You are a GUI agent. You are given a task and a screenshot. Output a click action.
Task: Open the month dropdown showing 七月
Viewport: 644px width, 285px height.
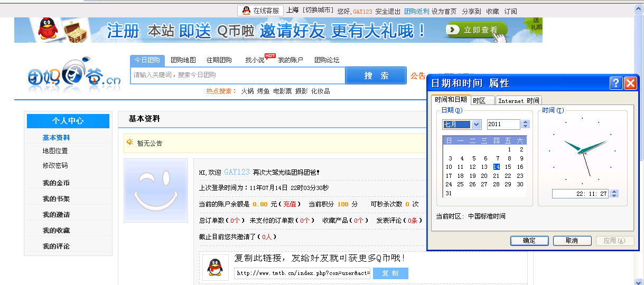[x=462, y=125]
